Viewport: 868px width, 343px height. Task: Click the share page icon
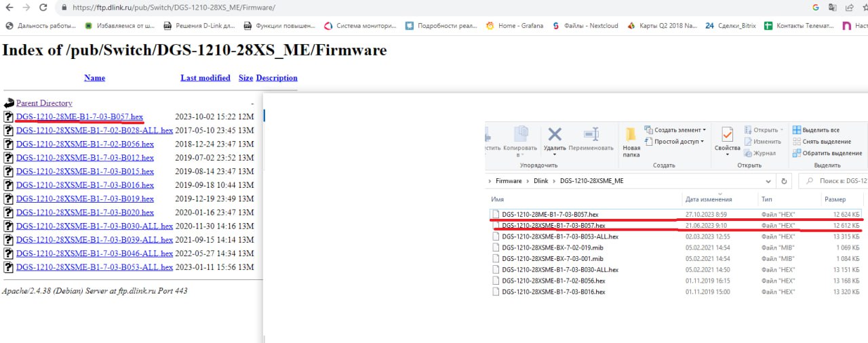pyautogui.click(x=850, y=7)
